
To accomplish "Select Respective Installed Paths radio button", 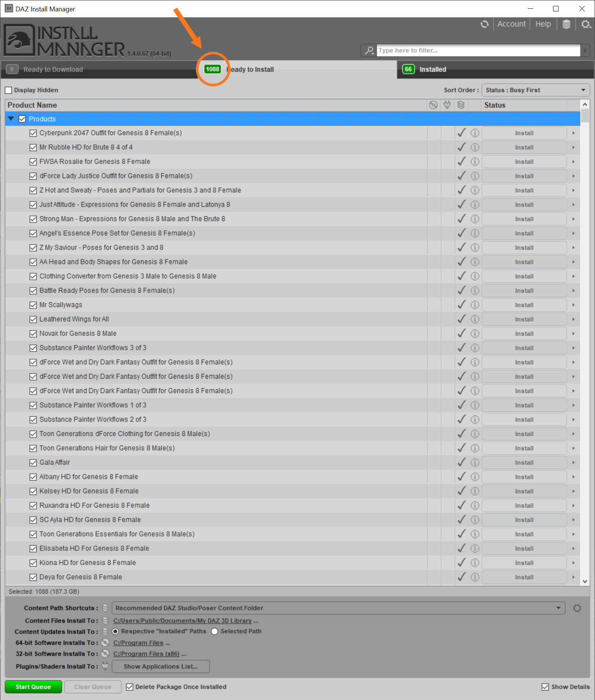I will [x=115, y=631].
